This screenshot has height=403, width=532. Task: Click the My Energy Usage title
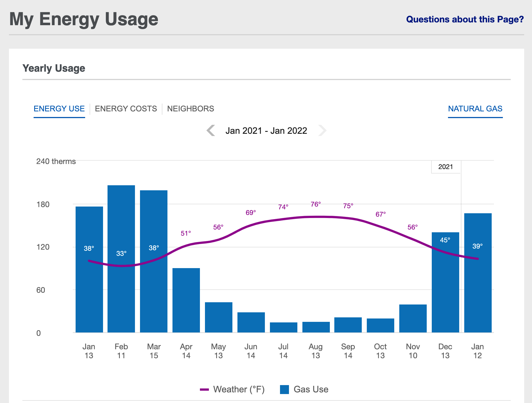coord(84,19)
